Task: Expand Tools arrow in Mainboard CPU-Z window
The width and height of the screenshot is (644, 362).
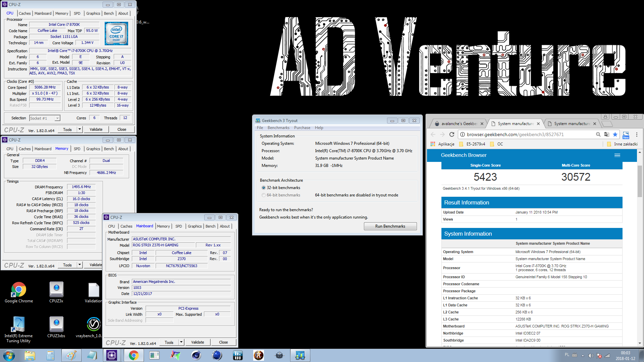Action: pyautogui.click(x=181, y=342)
